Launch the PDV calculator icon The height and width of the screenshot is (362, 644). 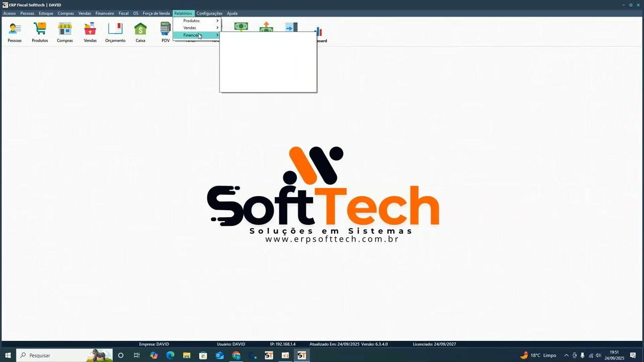(166, 33)
